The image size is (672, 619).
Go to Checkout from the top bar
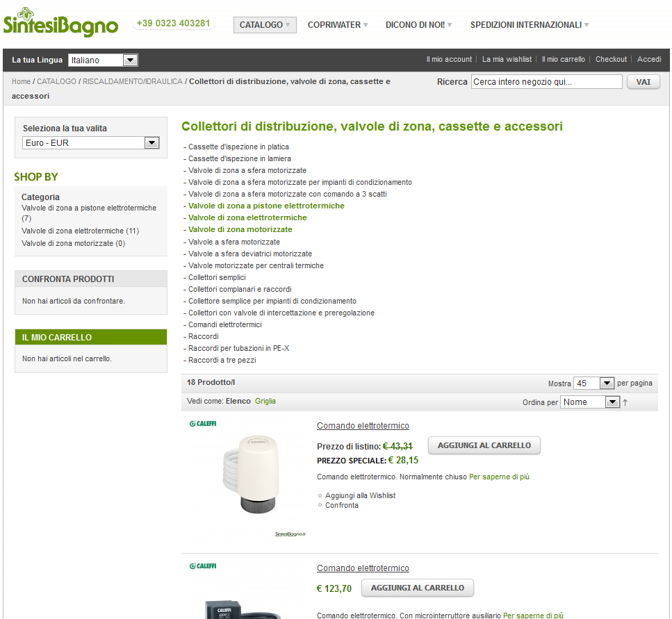611,59
